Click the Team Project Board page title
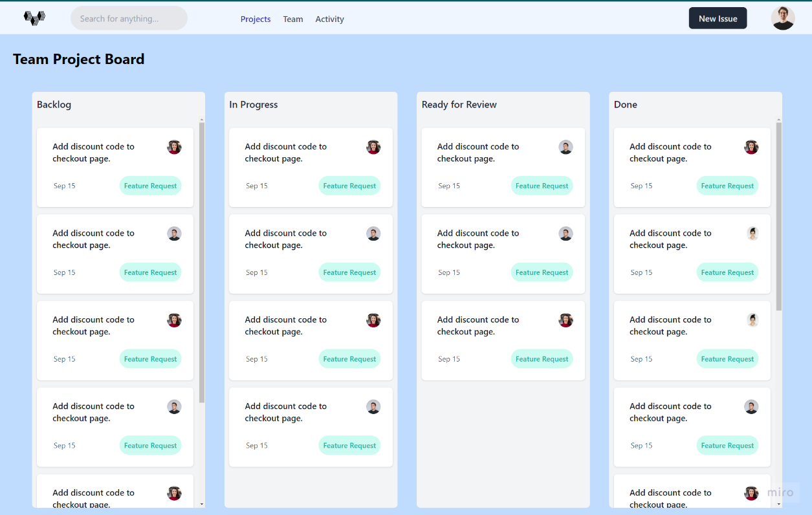Viewport: 812px width, 515px height. click(79, 59)
